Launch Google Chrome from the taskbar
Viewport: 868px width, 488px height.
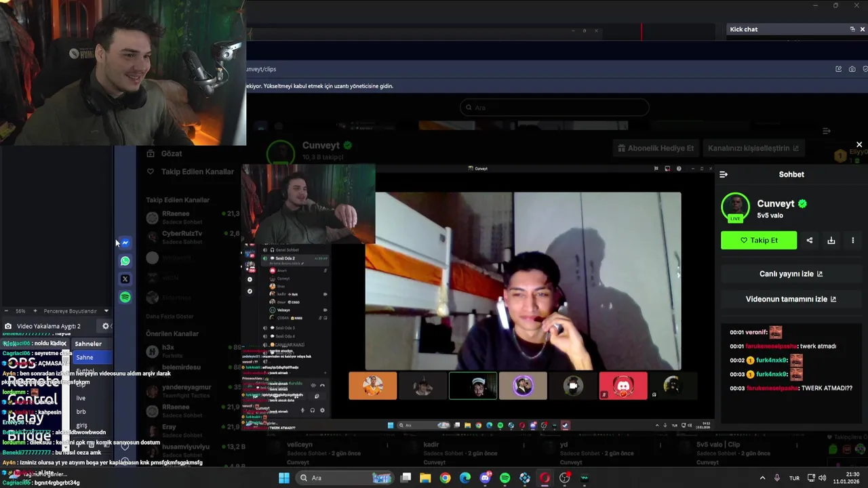pyautogui.click(x=445, y=478)
